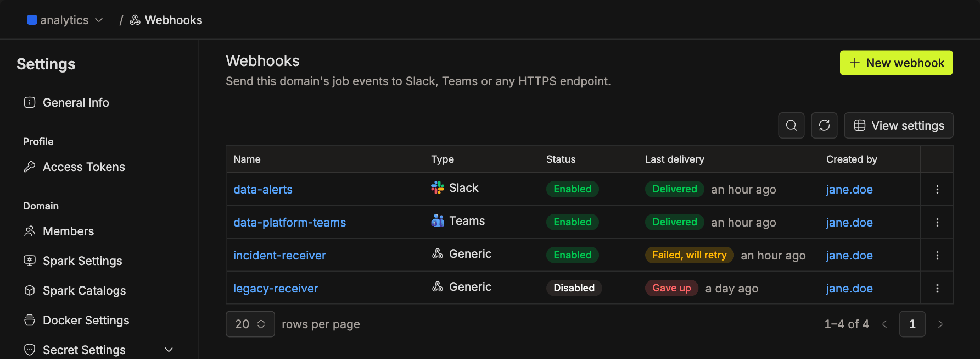The height and width of the screenshot is (359, 980).
Task: Open the data-platform-teams webhook
Action: click(289, 222)
